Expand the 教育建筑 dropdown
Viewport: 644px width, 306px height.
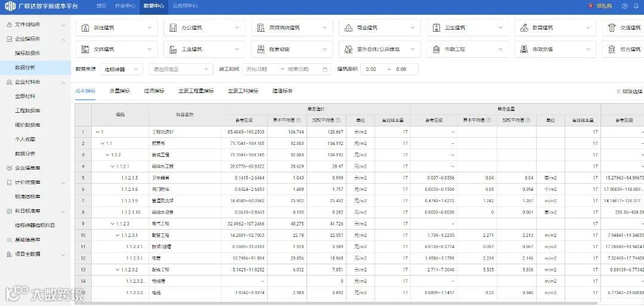[588, 28]
